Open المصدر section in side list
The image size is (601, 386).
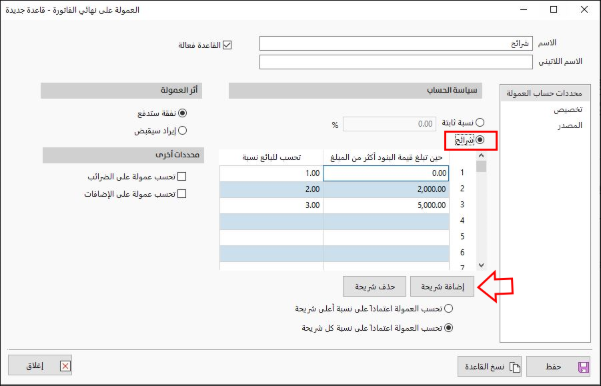[x=570, y=126]
